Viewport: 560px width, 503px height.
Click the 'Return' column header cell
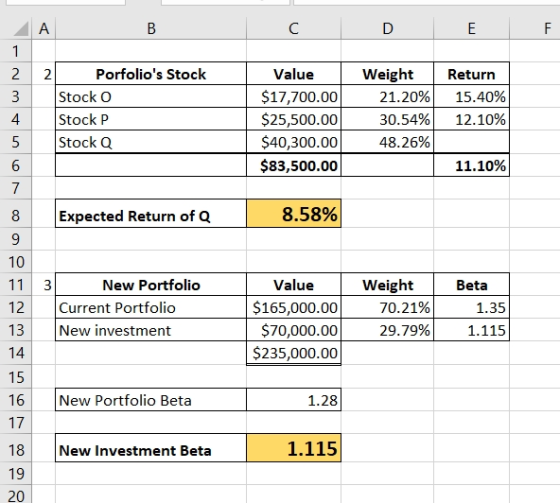click(x=471, y=74)
